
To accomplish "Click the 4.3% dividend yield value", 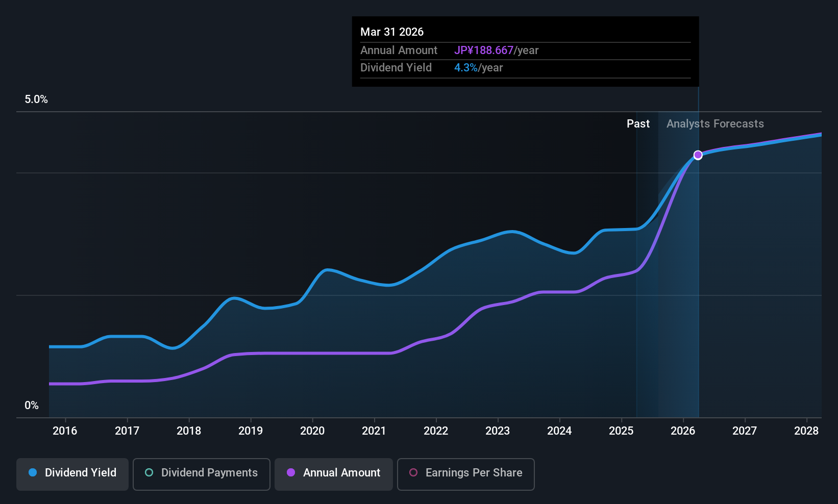I will point(465,68).
